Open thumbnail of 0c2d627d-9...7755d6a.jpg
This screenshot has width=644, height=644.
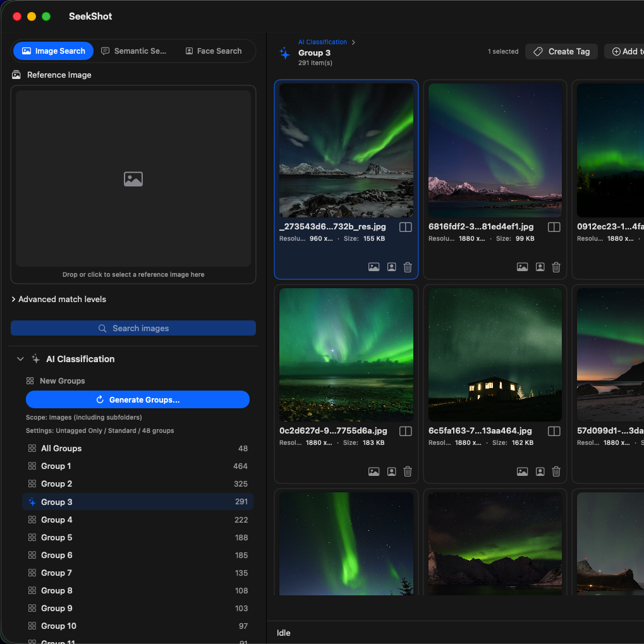[346, 355]
